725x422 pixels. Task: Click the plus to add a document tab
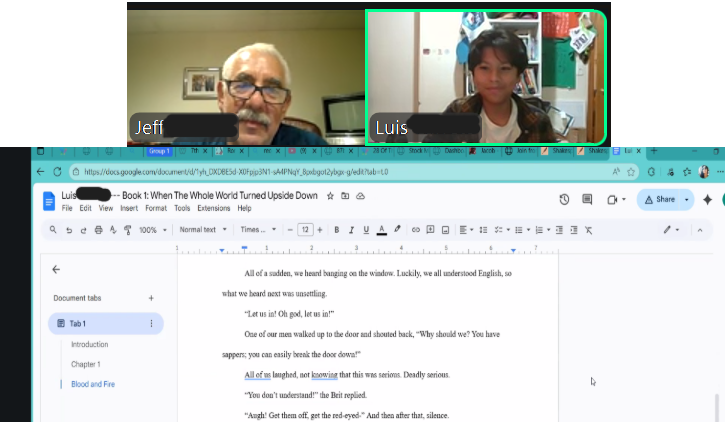151,298
